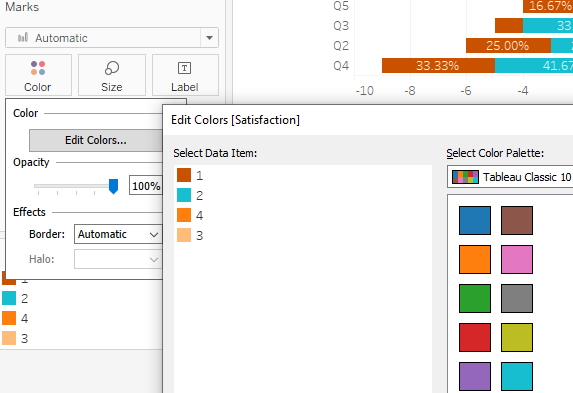573x393 pixels.
Task: Select data item 2 in the Edit Colors list
Action: point(303,195)
